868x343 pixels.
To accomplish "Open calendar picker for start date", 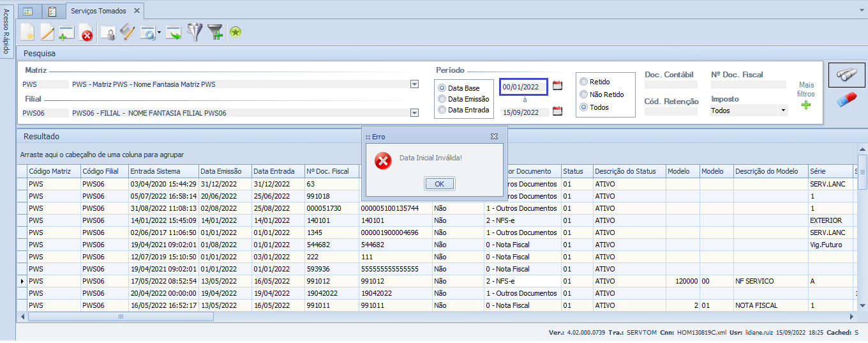I will click(x=557, y=86).
